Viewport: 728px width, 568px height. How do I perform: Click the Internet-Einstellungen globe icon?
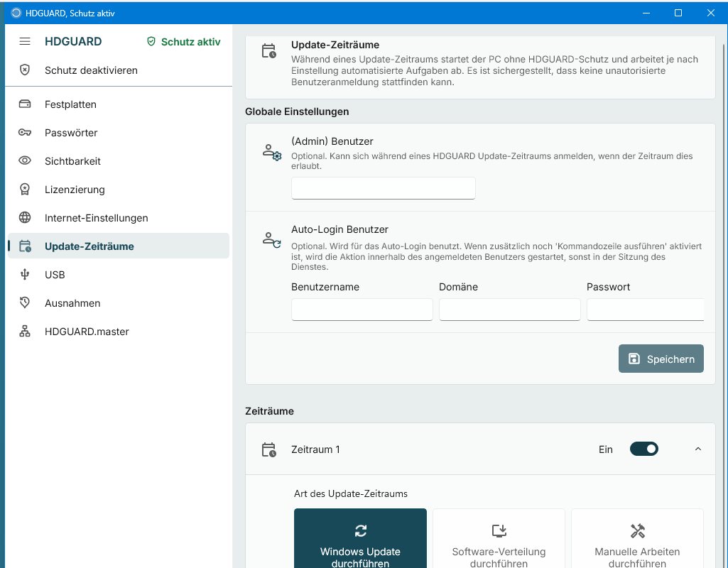pos(25,218)
